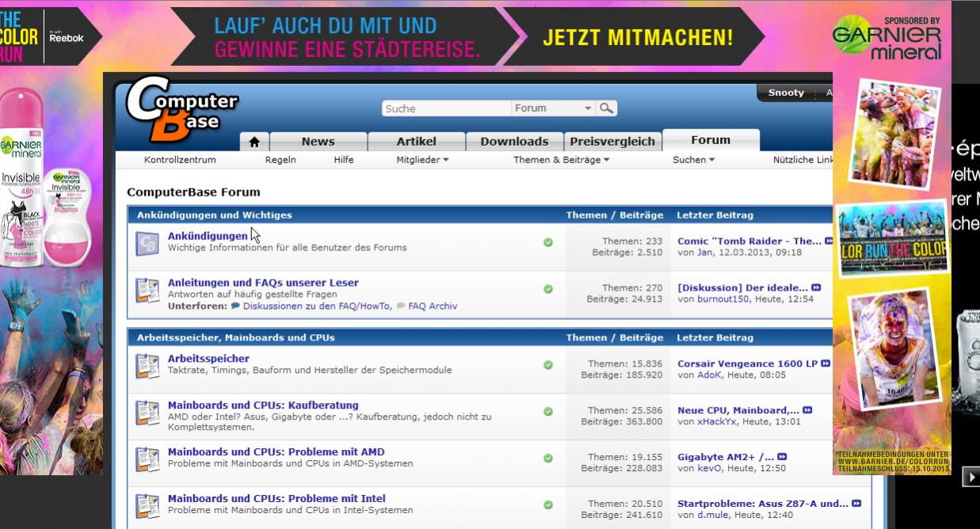
Task: Go to last post icon after Der ideale
Action: [x=816, y=287]
